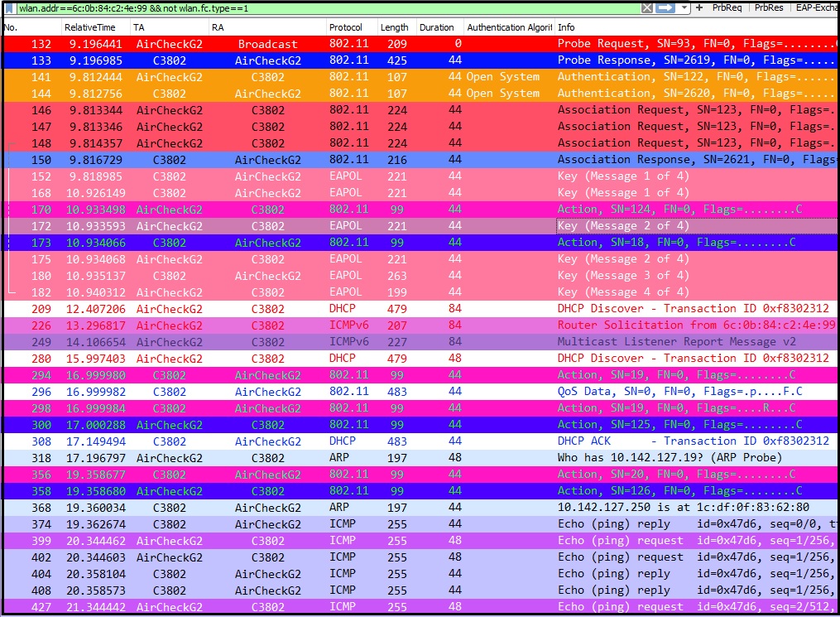Click into the wlan.addr display filter field
This screenshot has width=840, height=617.
[x=328, y=8]
